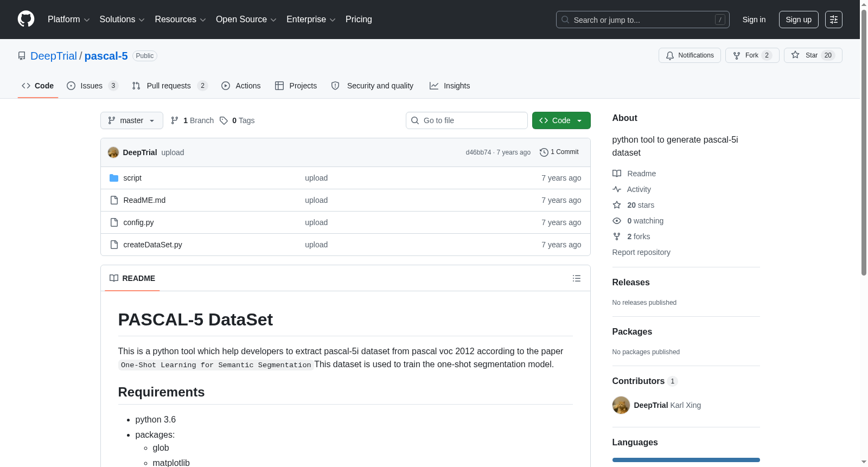Click the fork icon beside 2 forks
The image size is (868, 467).
617,236
